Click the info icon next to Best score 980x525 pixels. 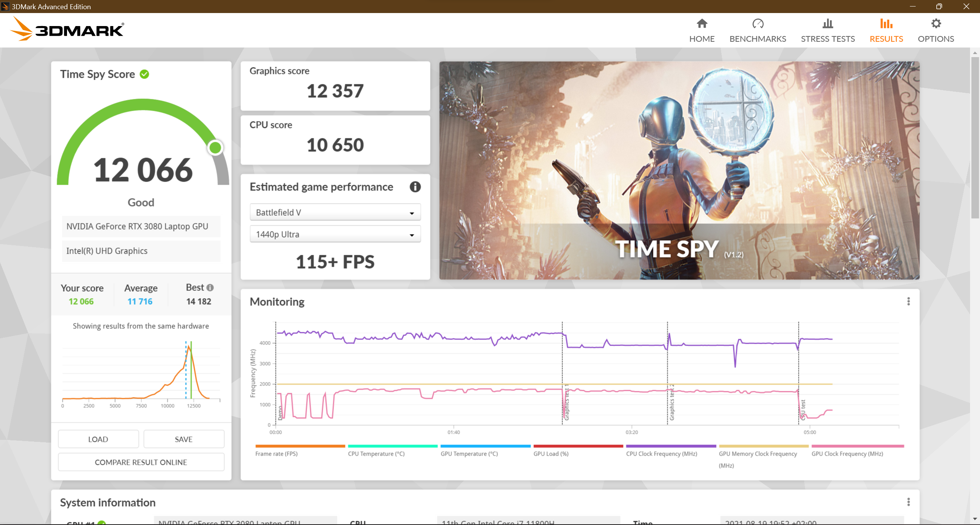click(210, 287)
